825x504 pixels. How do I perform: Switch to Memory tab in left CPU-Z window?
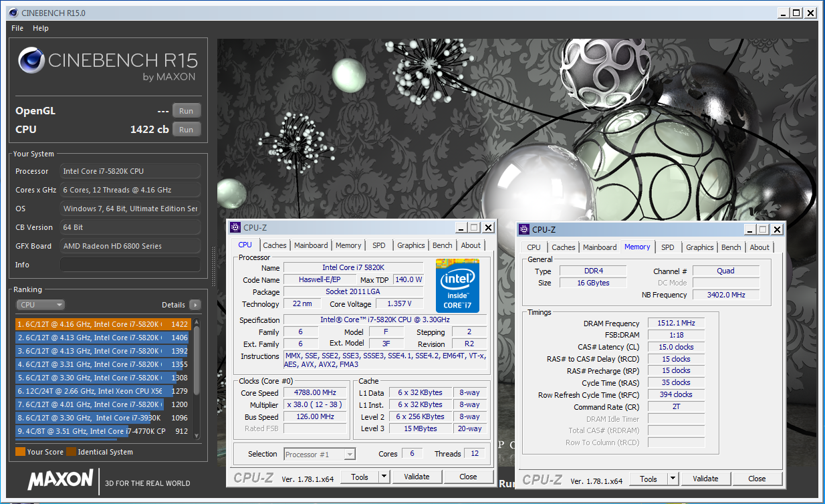[x=348, y=245]
